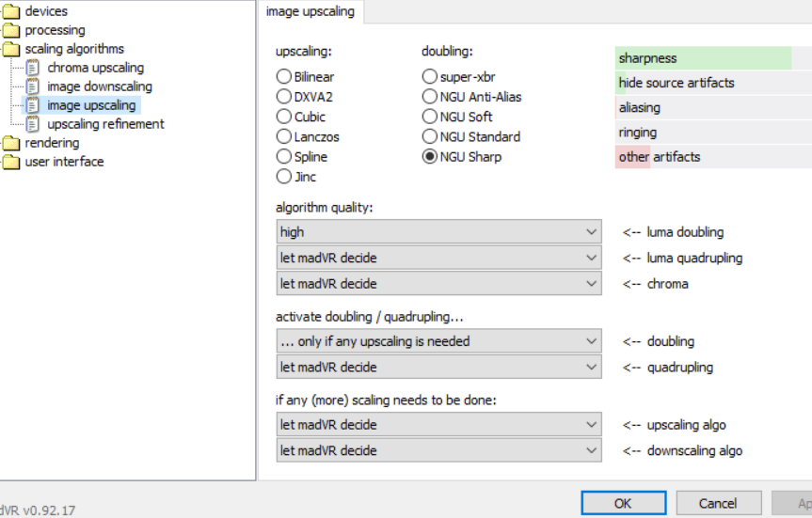812x518 pixels.
Task: Click the Cancel button
Action: [717, 503]
